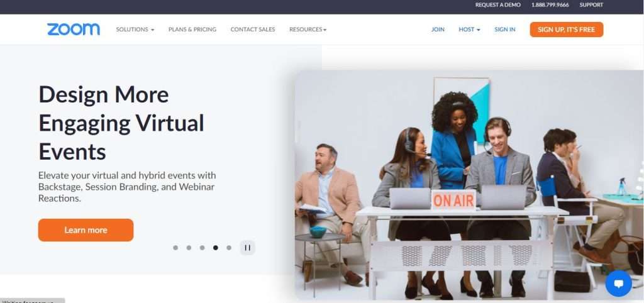Viewport: 644px width, 303px height.
Task: Select the fifth carousel dot
Action: [x=229, y=248]
